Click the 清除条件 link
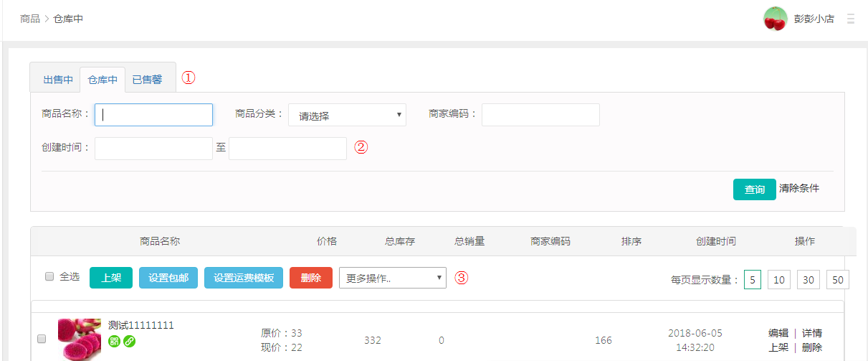The image size is (868, 361). (x=798, y=189)
